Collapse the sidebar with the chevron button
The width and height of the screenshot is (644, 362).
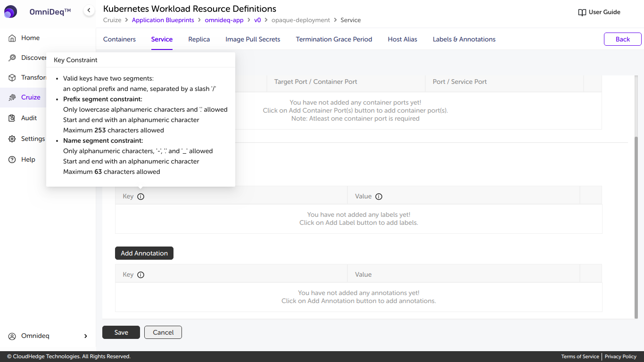tap(89, 10)
